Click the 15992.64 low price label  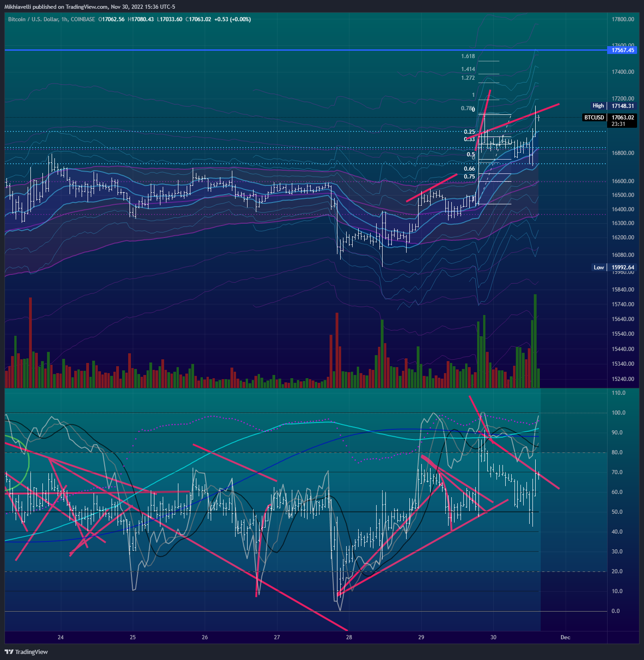pyautogui.click(x=622, y=268)
